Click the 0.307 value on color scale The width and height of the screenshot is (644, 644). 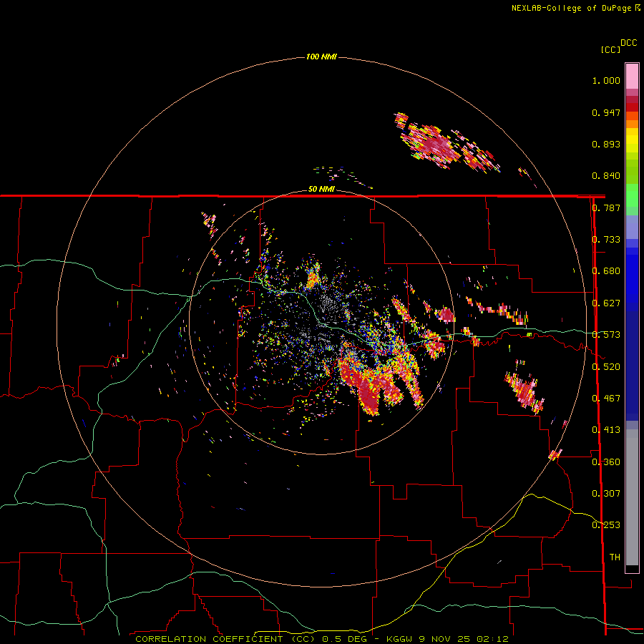coord(606,494)
